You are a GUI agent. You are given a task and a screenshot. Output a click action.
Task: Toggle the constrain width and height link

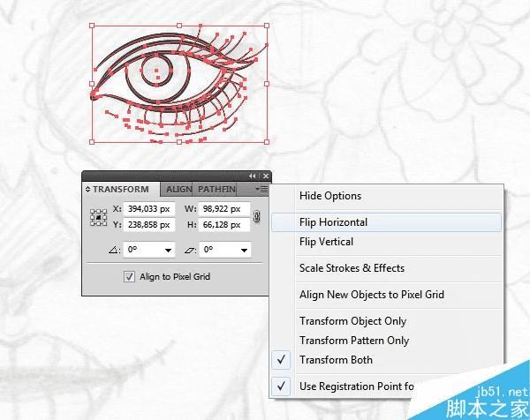point(257,216)
